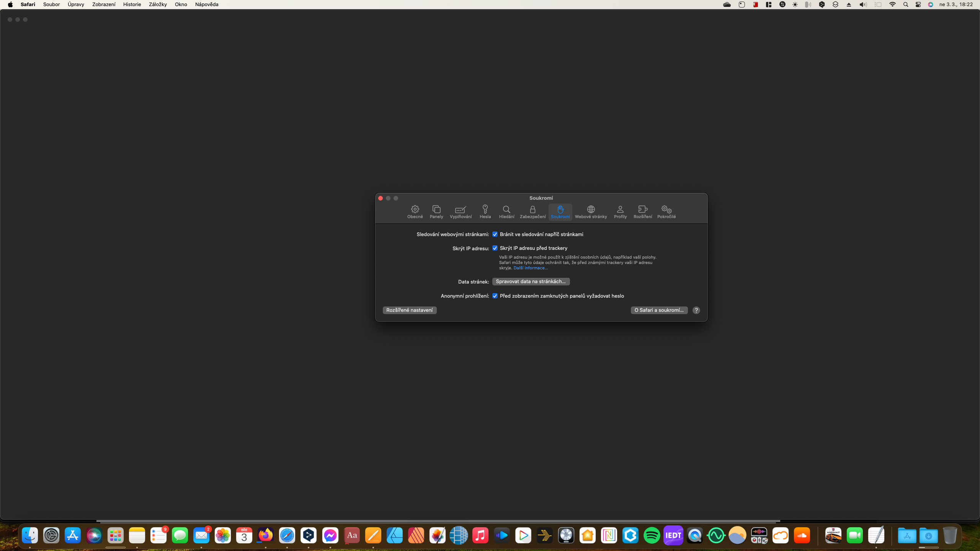
Task: Open the Vyplňování autofill pane
Action: [461, 212]
